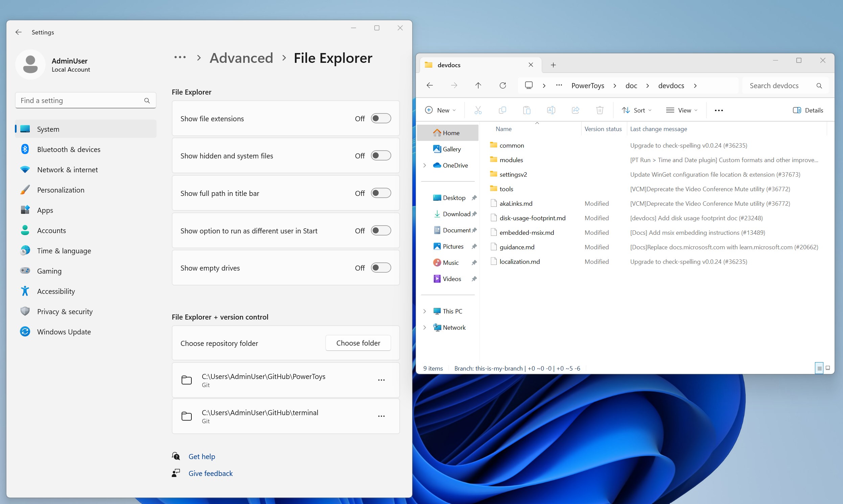The image size is (843, 504).
Task: Toggle Show empty drives switch
Action: 381,268
